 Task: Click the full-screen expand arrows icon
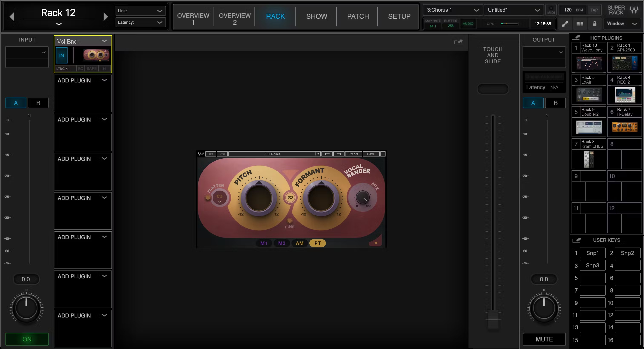[x=565, y=23]
